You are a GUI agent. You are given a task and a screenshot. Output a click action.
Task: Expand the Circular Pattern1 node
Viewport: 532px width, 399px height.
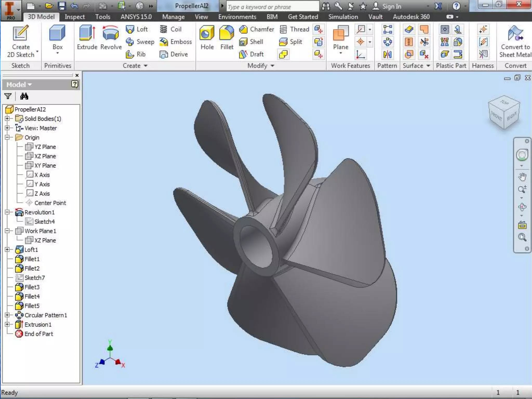pyautogui.click(x=7, y=315)
